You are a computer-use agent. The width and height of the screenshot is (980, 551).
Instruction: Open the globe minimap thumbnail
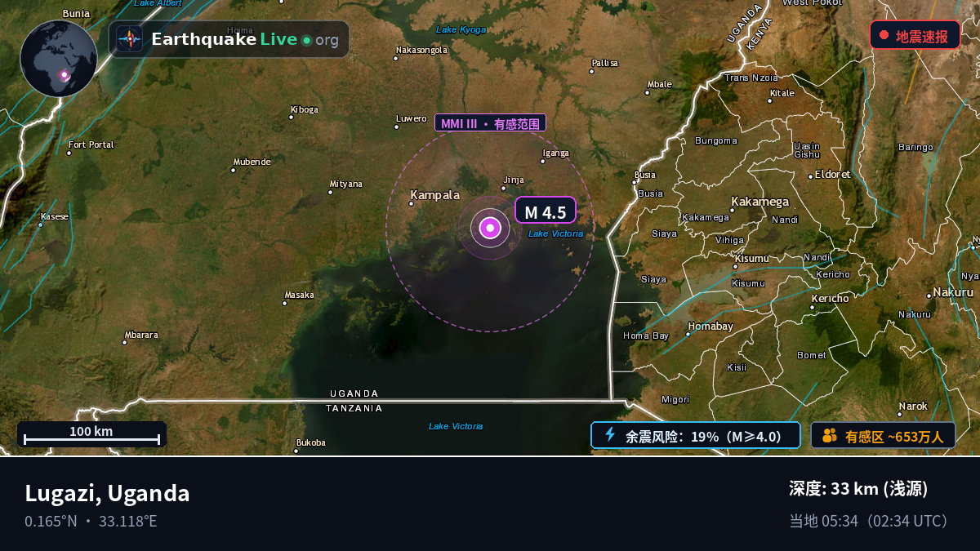click(x=59, y=59)
